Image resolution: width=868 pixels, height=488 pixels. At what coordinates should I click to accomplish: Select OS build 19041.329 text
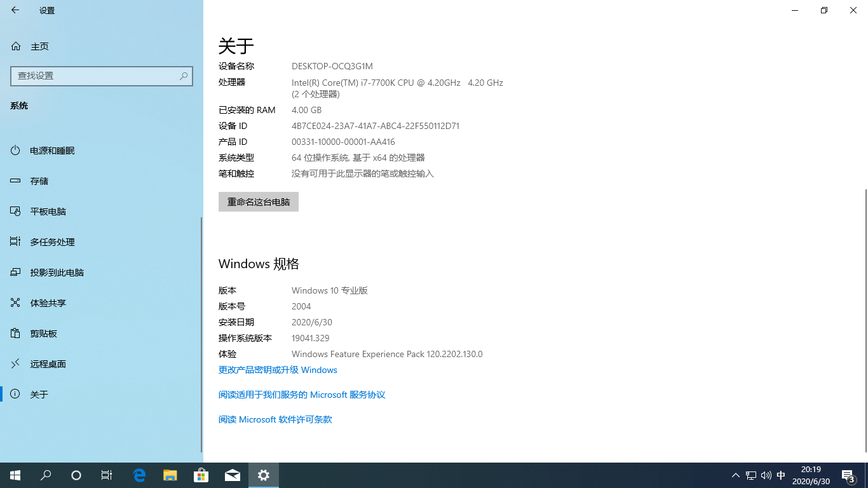point(311,338)
